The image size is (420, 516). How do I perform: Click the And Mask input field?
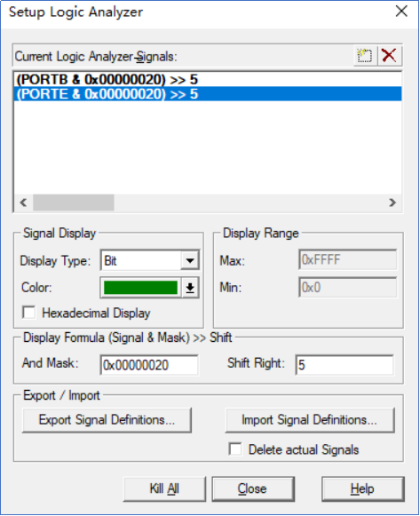(x=149, y=365)
